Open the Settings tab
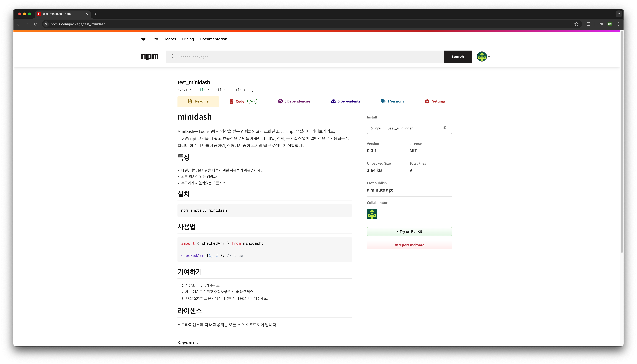Viewport: 637px width, 364px height. (435, 102)
